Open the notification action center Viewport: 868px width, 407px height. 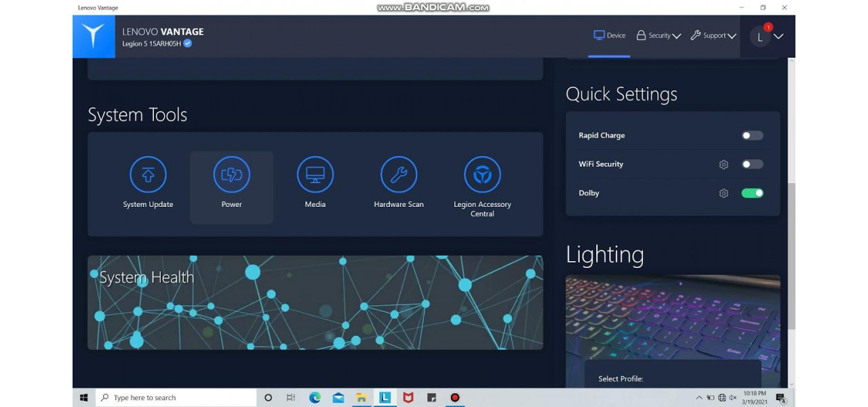781,398
